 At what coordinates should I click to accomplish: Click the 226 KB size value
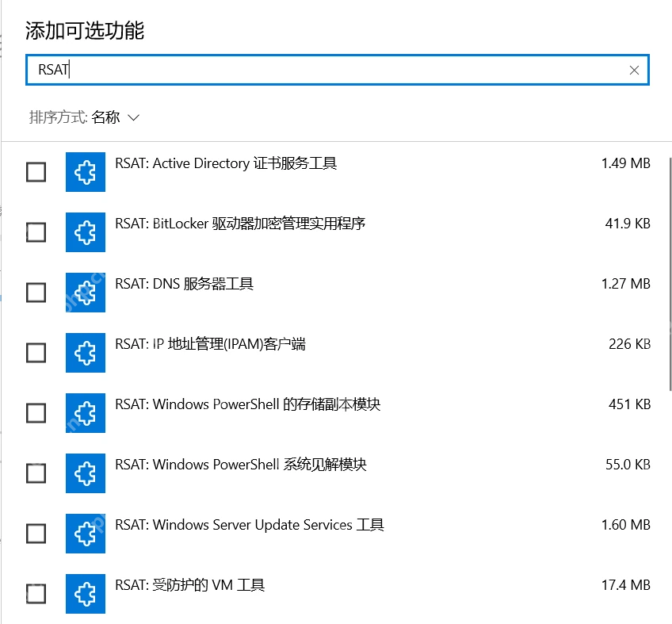tap(629, 344)
